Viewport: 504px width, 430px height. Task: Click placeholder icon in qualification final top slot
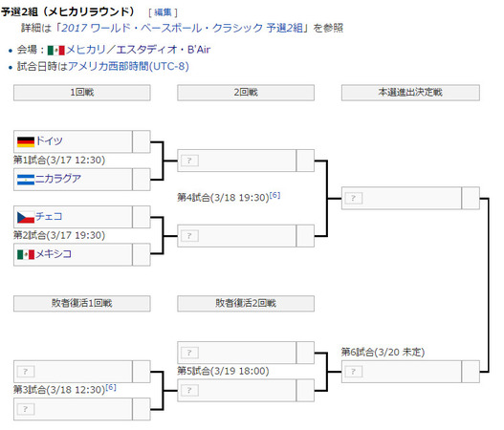[x=353, y=198]
